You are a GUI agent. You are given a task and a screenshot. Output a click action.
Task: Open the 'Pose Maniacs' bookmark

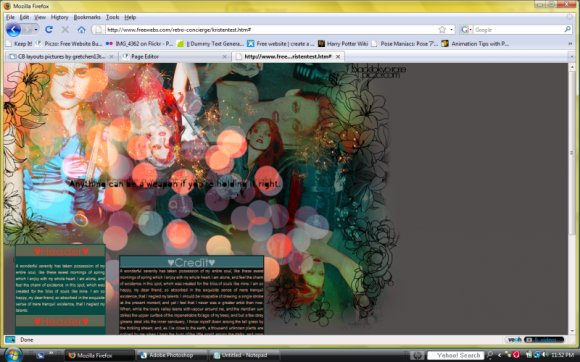[x=404, y=44]
